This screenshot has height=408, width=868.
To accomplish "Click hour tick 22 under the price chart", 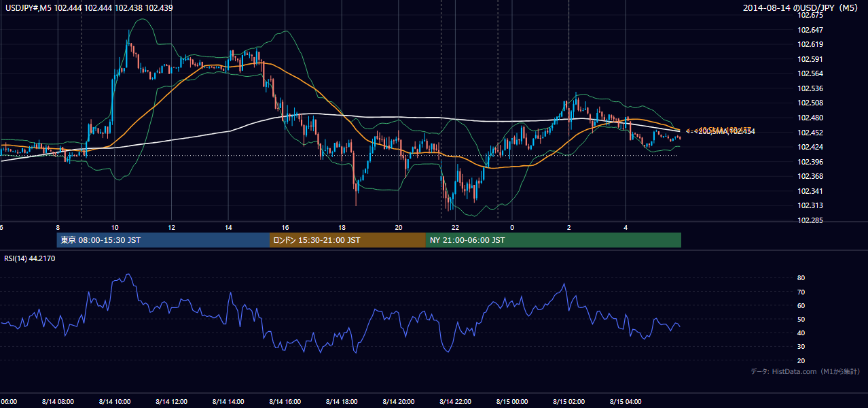I will tap(455, 227).
